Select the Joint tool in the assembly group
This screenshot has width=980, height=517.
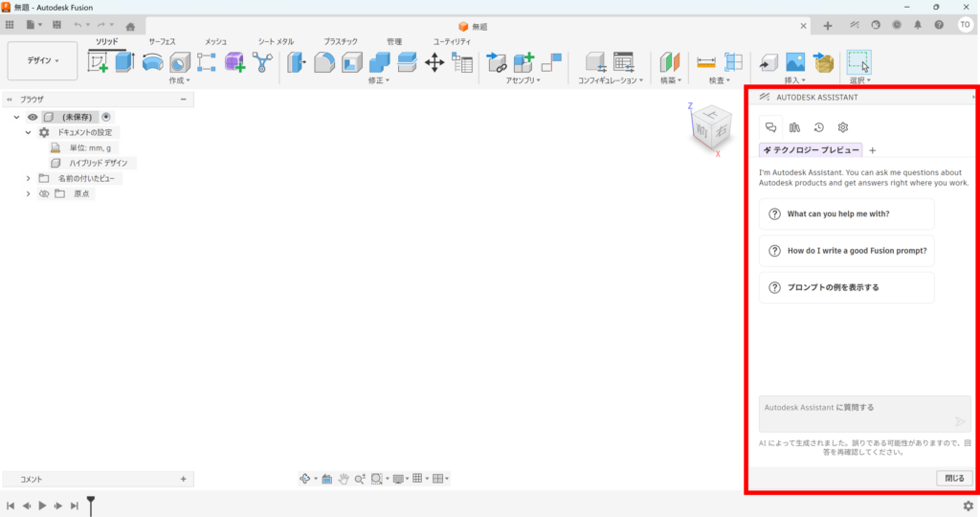point(496,62)
